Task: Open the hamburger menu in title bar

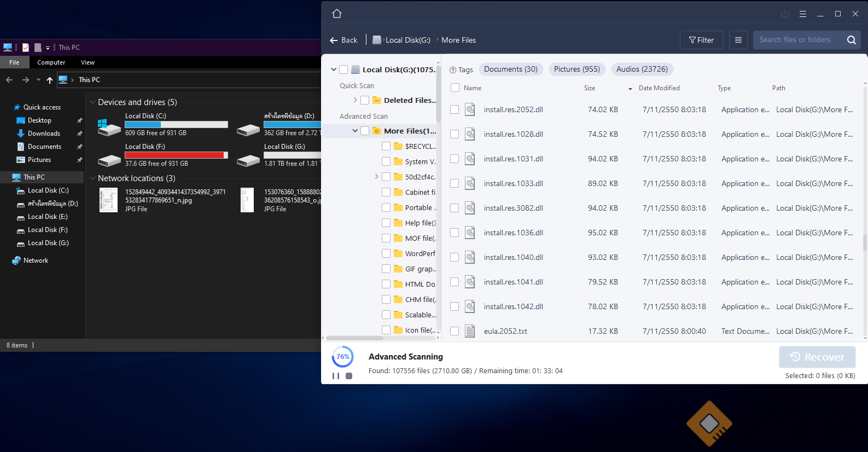Action: pos(803,14)
